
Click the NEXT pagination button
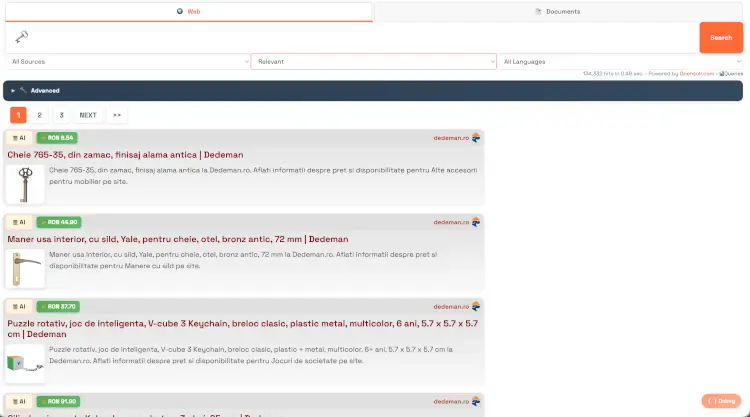pos(88,115)
